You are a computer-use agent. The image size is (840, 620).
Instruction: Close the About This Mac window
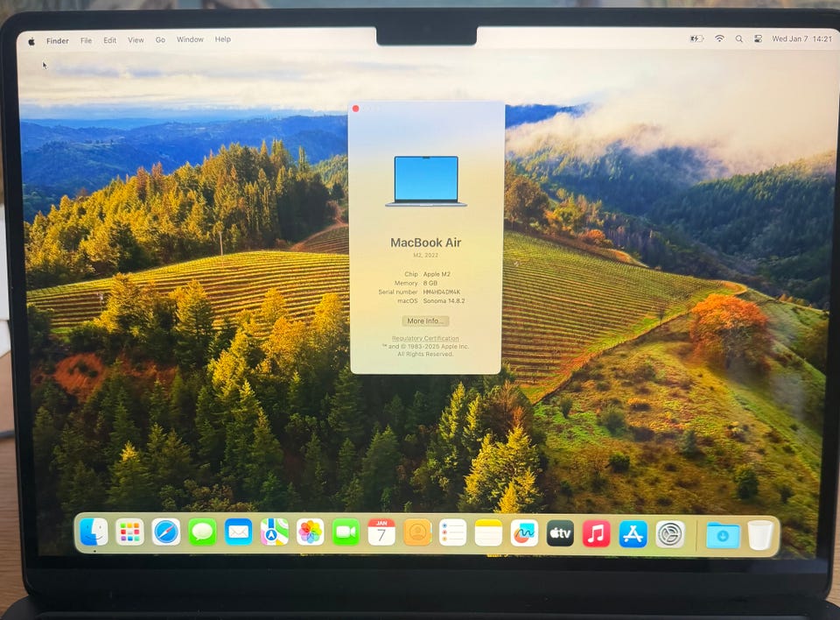tap(356, 109)
